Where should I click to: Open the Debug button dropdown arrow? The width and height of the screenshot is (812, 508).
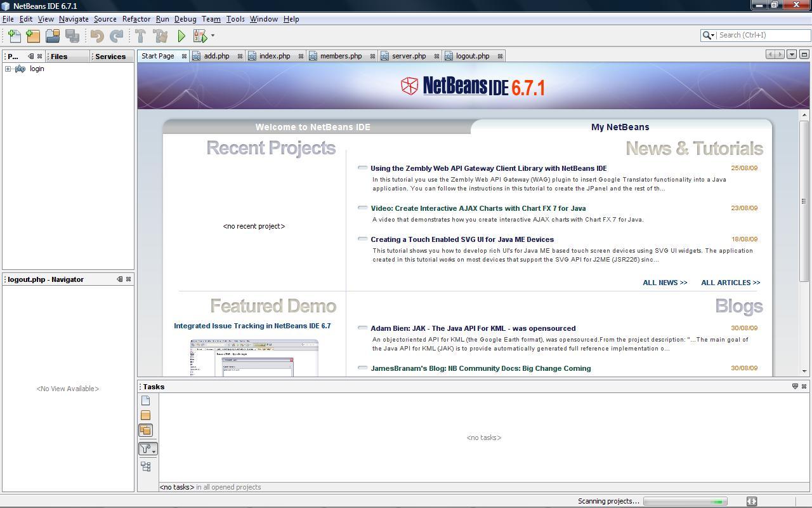point(211,36)
